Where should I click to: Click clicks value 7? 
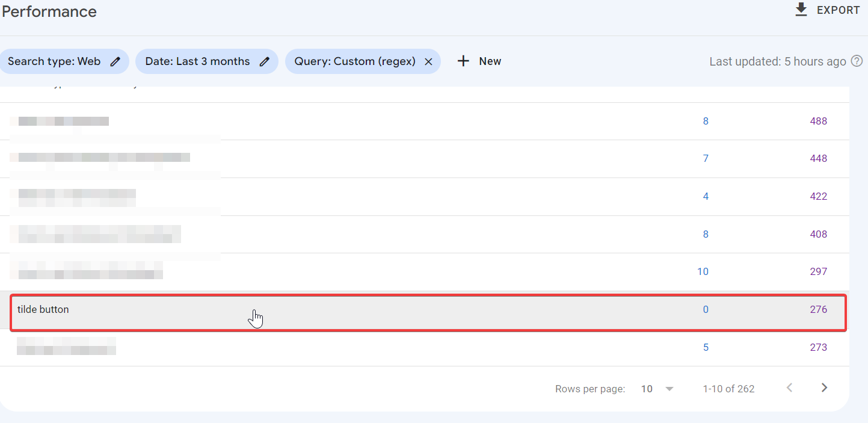point(706,158)
